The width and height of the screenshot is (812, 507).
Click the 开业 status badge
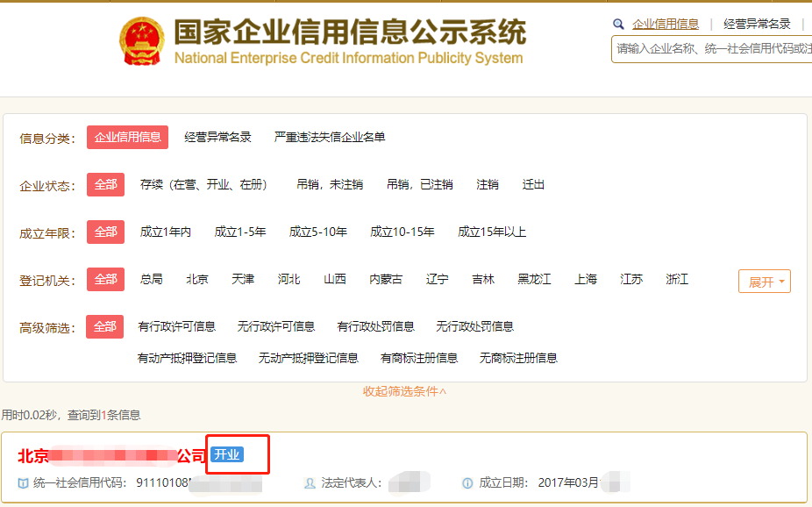[x=226, y=454]
